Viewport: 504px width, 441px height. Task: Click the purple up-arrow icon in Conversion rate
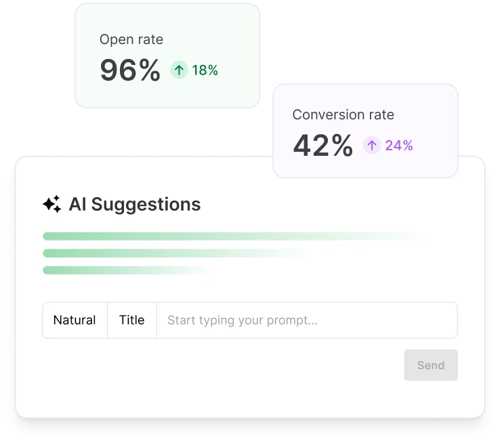[371, 145]
